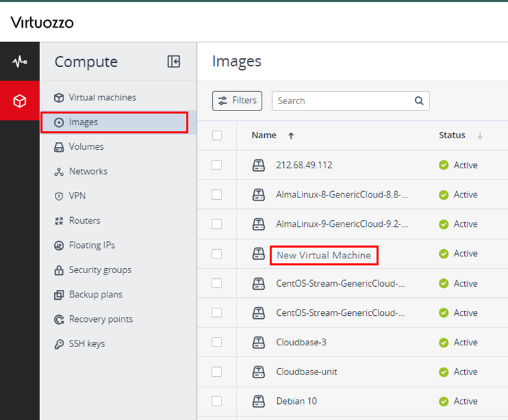Open the New Virtual Machine image
The image size is (508, 420).
pyautogui.click(x=323, y=255)
